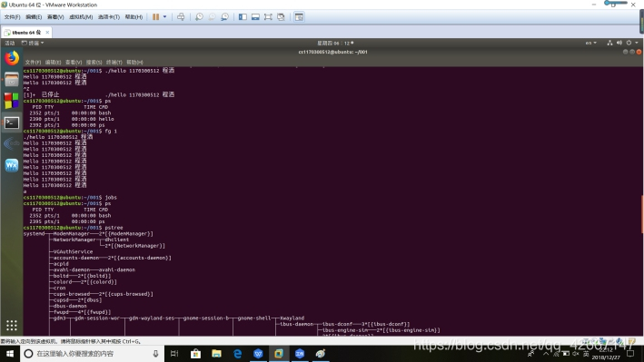Viewport: 644px width, 362px height.
Task: Click the power icon in Ubuntu top bar
Action: (629, 43)
